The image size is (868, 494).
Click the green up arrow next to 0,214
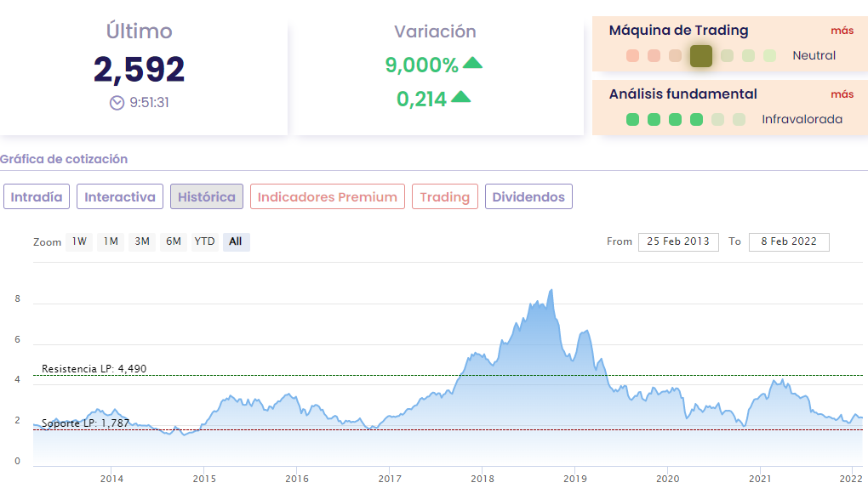click(x=460, y=97)
